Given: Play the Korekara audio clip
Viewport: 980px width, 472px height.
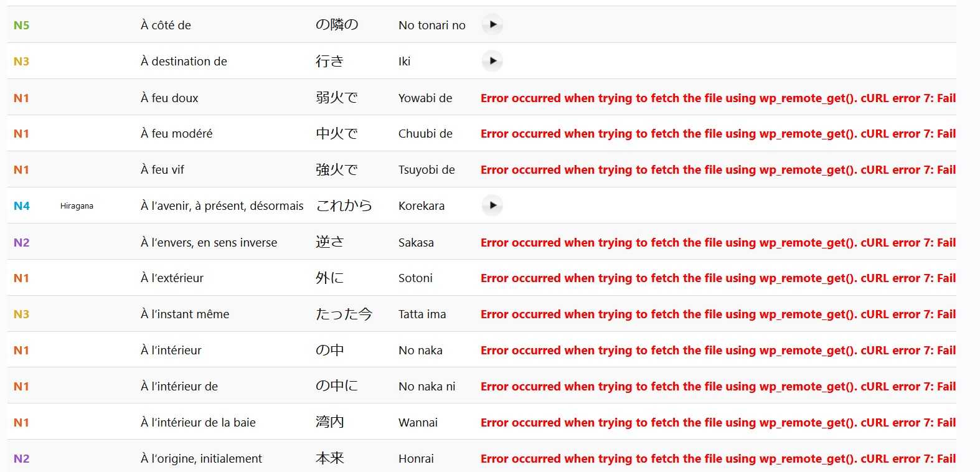Looking at the screenshot, I should pos(492,205).
